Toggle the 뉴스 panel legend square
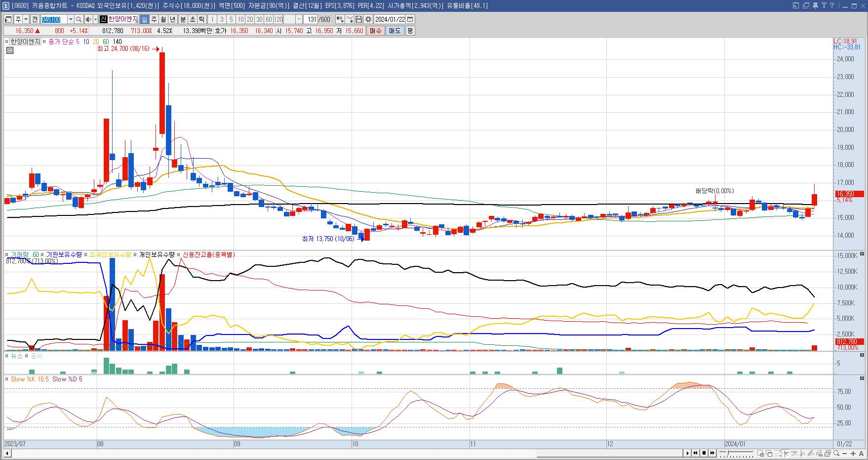The height and width of the screenshot is (460, 868). [7, 356]
